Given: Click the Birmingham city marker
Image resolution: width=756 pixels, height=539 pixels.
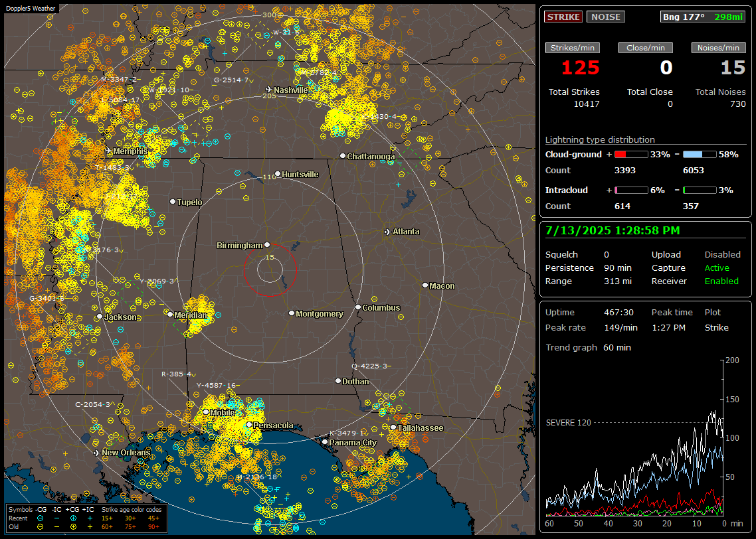Looking at the screenshot, I should [x=267, y=245].
